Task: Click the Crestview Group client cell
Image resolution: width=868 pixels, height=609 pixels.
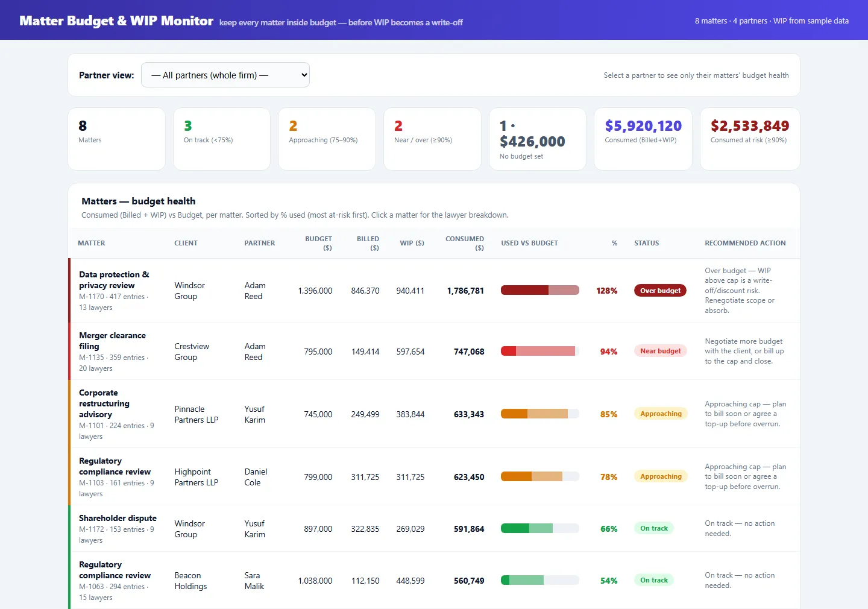Action: pos(192,352)
